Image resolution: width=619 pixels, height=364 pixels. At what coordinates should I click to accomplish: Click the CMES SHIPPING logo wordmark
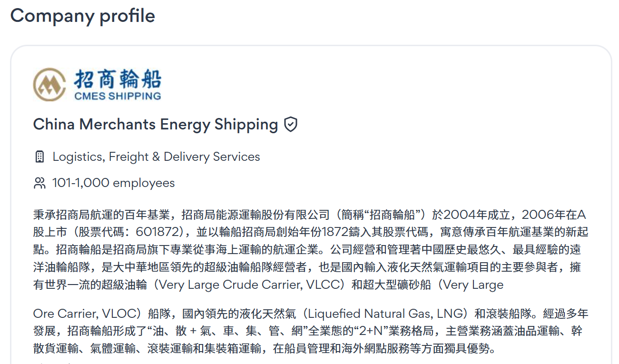(117, 96)
